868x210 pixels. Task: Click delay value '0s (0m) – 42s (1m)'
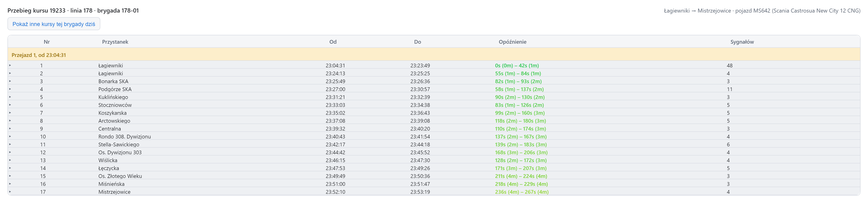click(x=517, y=66)
